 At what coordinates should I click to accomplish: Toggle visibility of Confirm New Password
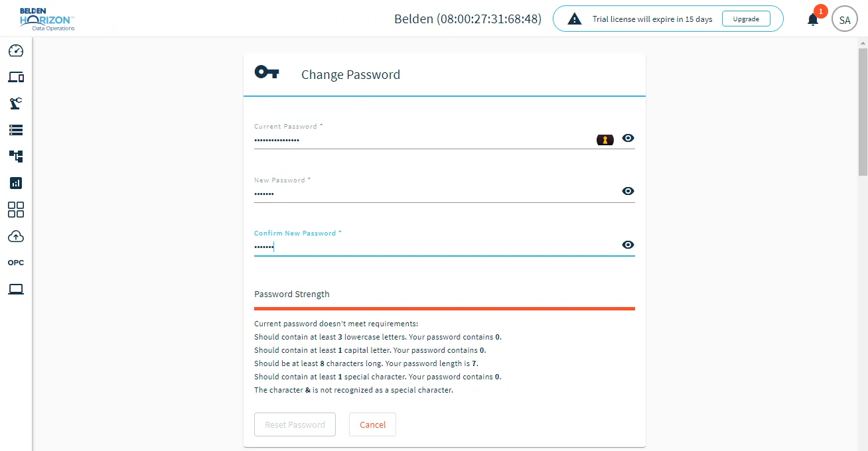[628, 245]
